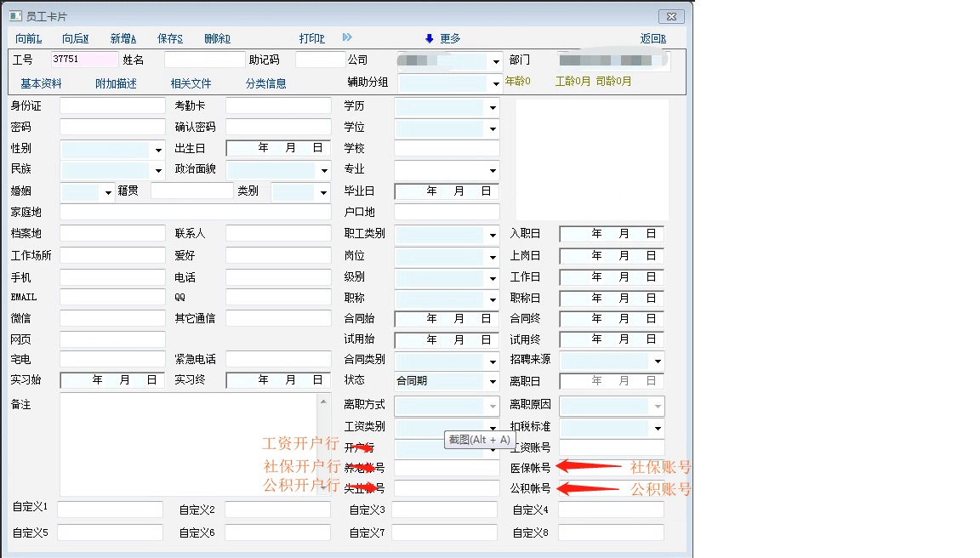Click the 姓名 input field
Viewport: 980px width, 558px height.
click(x=204, y=60)
